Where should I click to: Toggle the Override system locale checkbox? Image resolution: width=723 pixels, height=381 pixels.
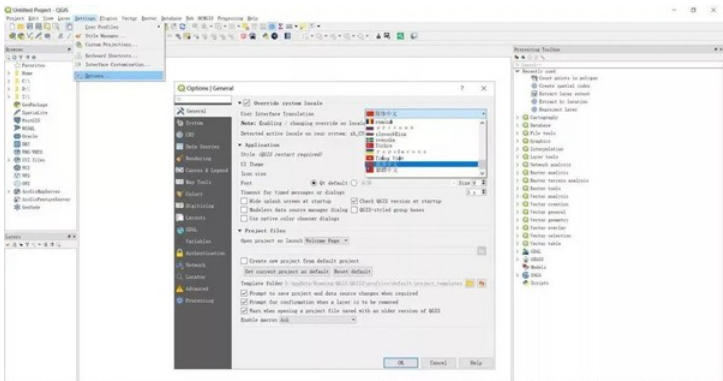[247, 103]
